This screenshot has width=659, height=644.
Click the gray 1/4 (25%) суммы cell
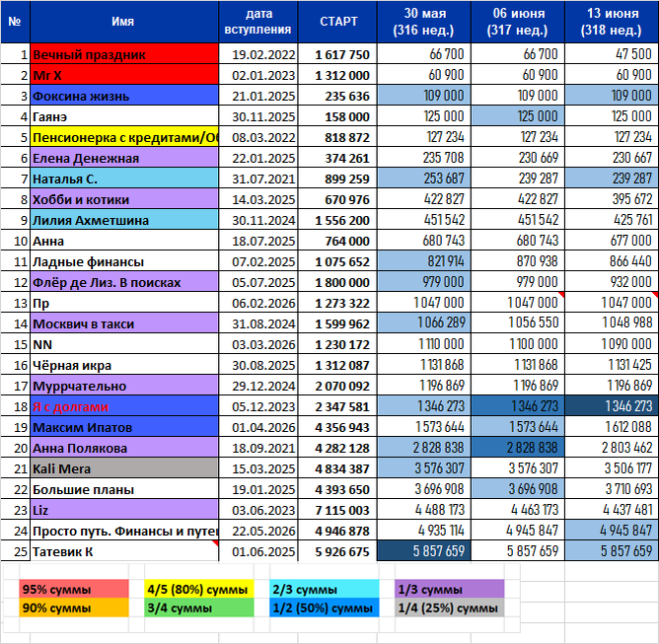point(449,608)
